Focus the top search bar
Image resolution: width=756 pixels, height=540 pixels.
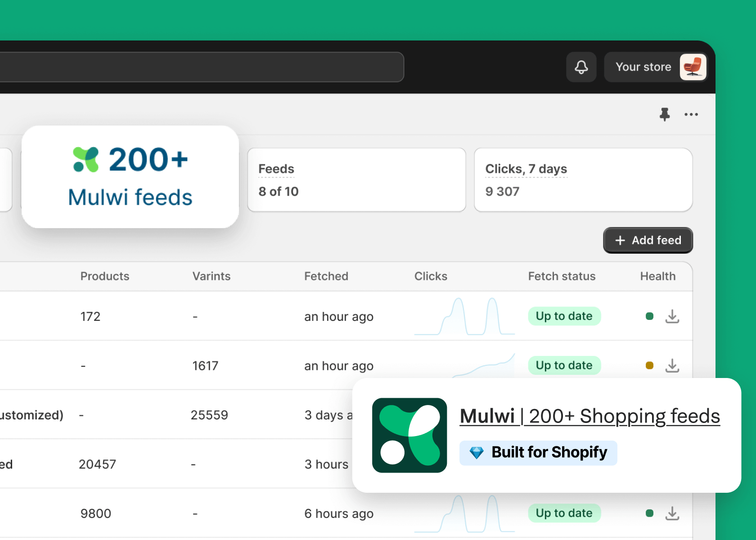coord(202,67)
